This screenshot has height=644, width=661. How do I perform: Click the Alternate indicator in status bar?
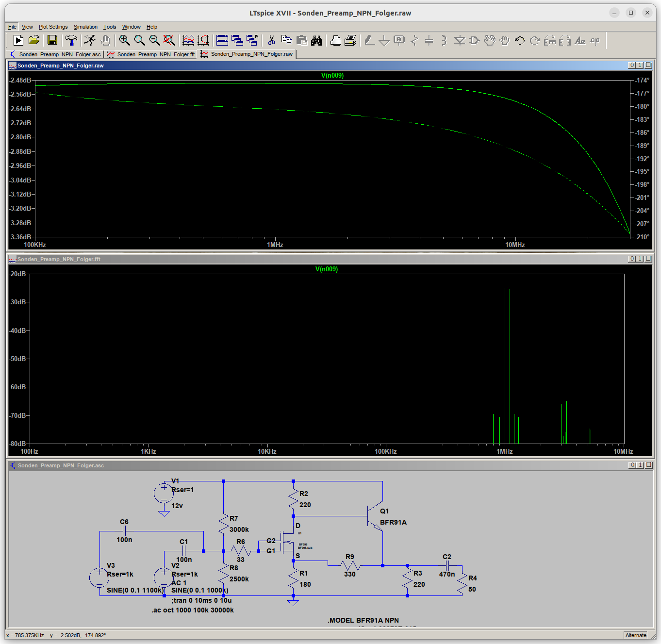[636, 635]
